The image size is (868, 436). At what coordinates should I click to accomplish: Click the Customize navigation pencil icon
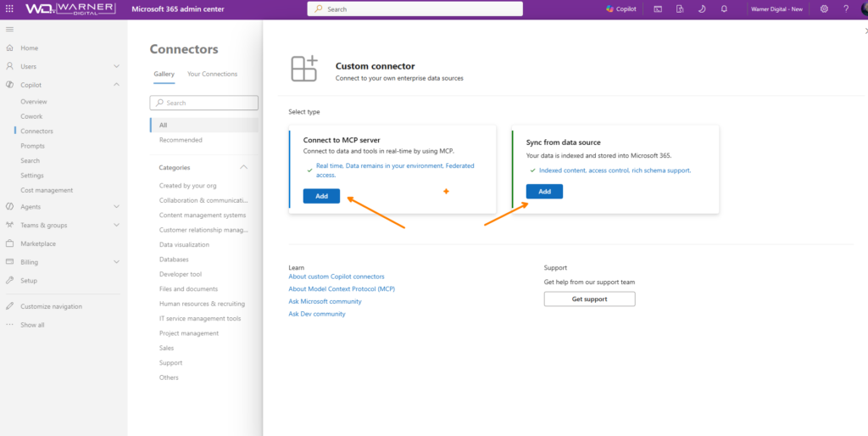[x=9, y=306]
